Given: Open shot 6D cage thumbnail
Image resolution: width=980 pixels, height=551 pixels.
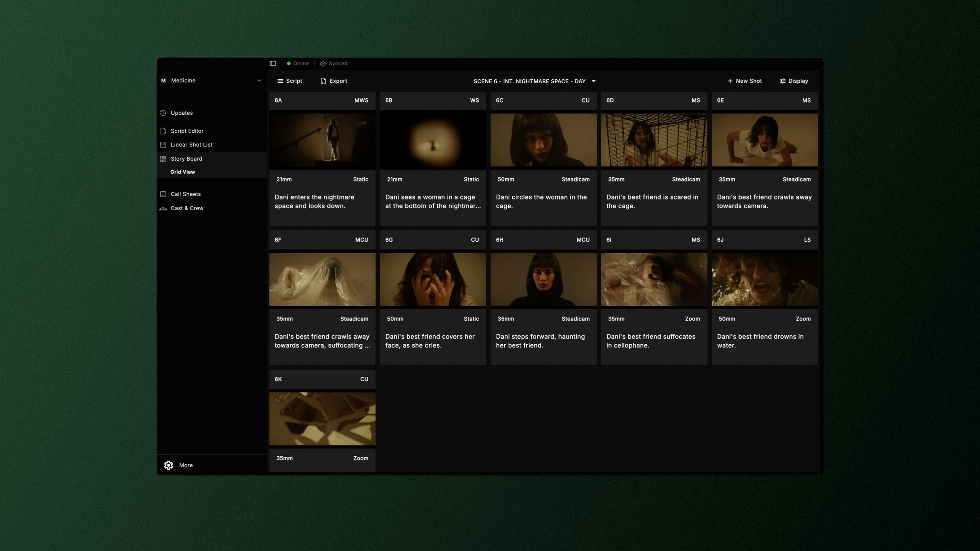Looking at the screenshot, I should pyautogui.click(x=654, y=140).
